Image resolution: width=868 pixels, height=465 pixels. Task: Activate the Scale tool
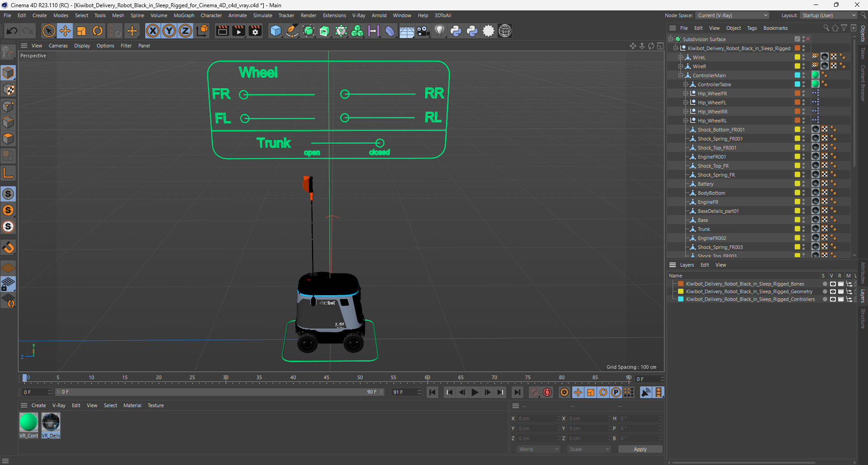[81, 31]
